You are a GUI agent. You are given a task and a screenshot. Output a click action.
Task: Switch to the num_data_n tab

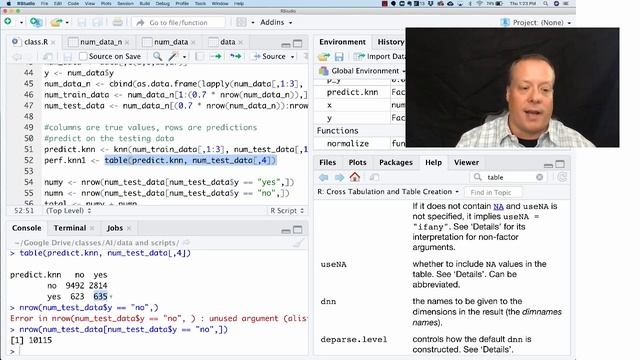point(100,42)
